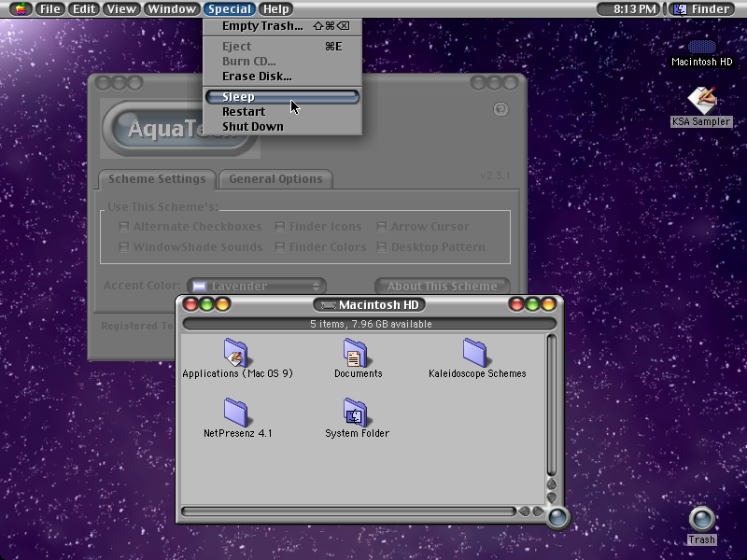
Task: Click the scroll left arrow in Macintosh HD window
Action: pyautogui.click(x=524, y=511)
